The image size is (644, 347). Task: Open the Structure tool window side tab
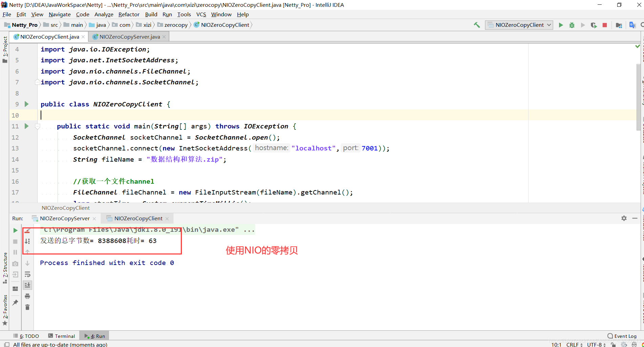[5, 268]
